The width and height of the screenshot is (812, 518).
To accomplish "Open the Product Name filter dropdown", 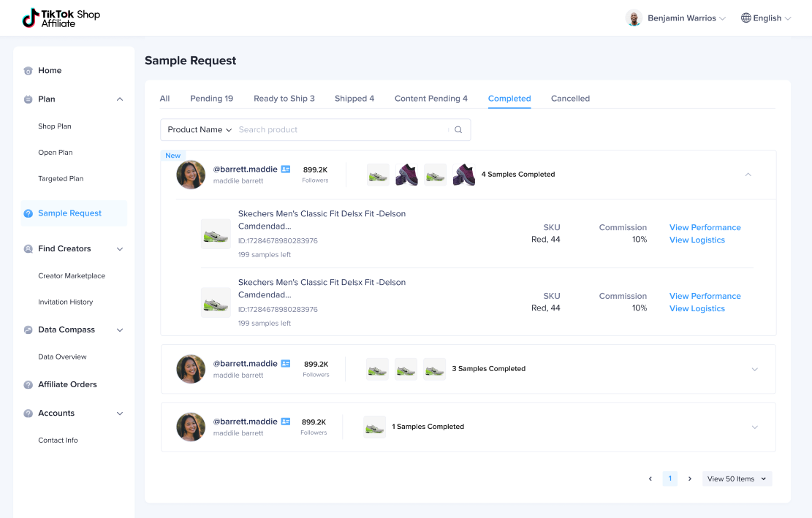I will (200, 130).
